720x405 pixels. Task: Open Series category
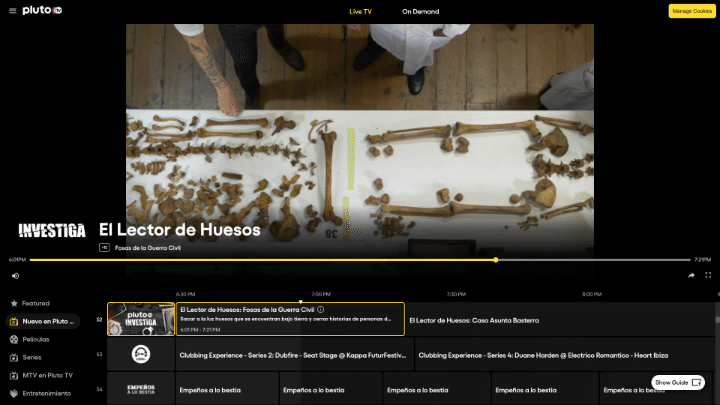(x=32, y=357)
